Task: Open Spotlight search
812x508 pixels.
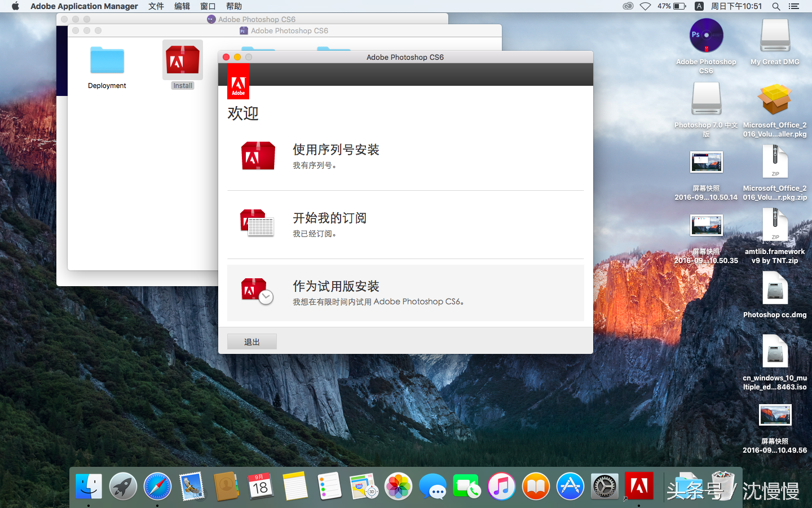Action: point(776,6)
